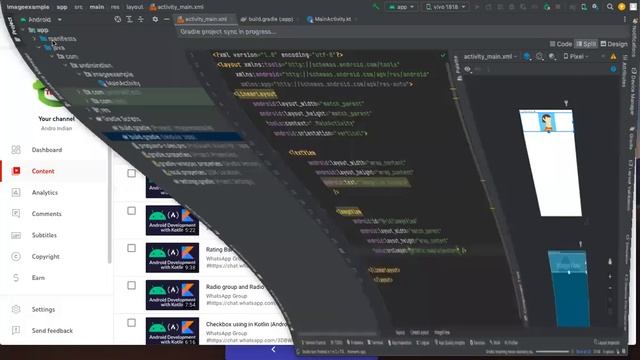
Task: Click the eye View Options icon
Action: [x=468, y=69]
